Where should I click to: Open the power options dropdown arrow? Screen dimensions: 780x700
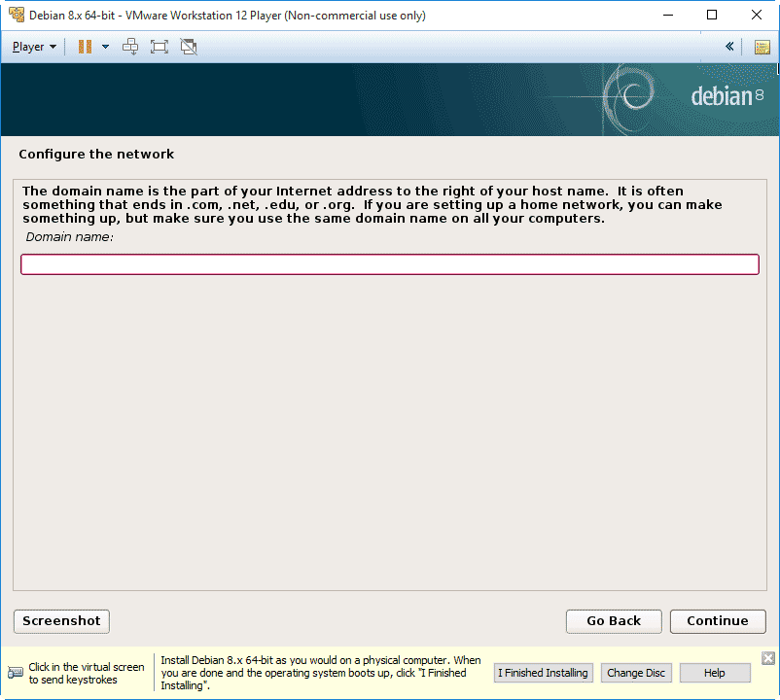(x=105, y=47)
